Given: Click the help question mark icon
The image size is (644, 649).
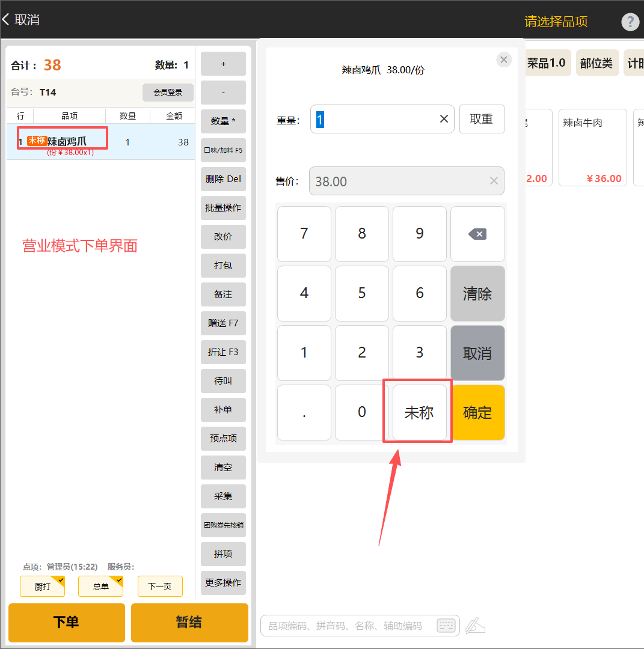Looking at the screenshot, I should [x=630, y=22].
